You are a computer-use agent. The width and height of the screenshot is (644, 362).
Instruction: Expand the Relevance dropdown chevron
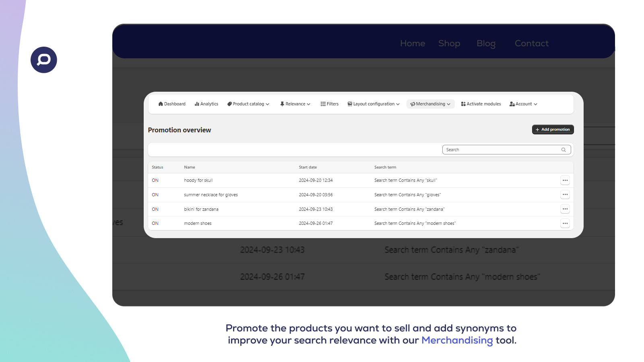309,104
